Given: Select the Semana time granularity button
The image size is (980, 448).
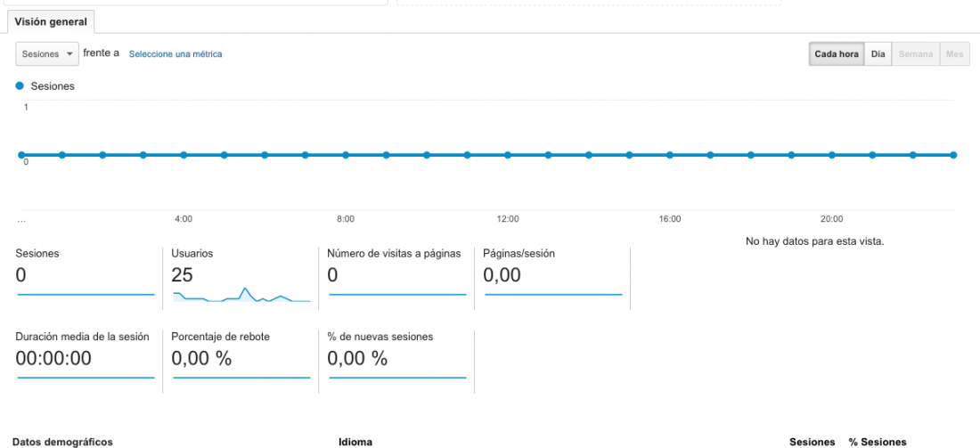Looking at the screenshot, I should click(916, 53).
